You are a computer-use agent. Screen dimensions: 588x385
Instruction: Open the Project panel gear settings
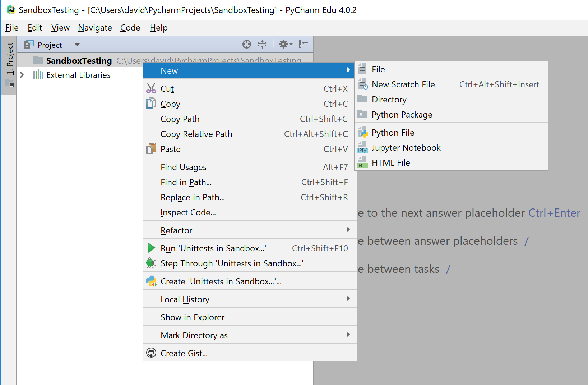coord(286,44)
